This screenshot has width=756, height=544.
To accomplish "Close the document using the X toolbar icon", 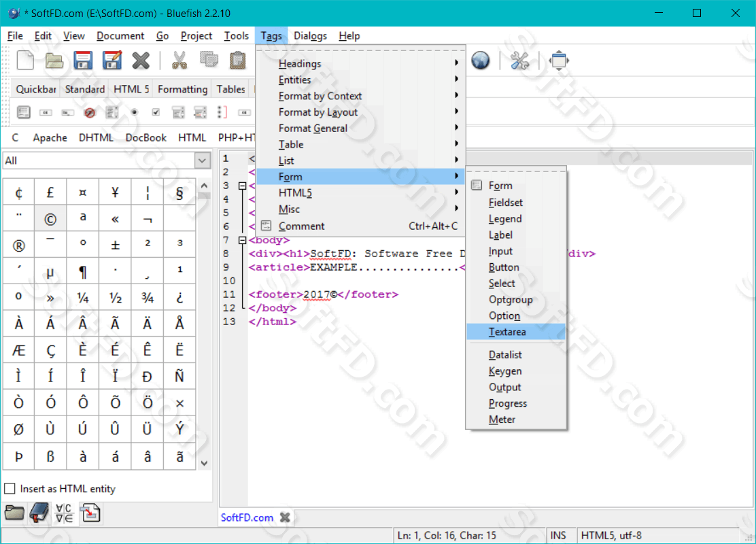I will (141, 61).
